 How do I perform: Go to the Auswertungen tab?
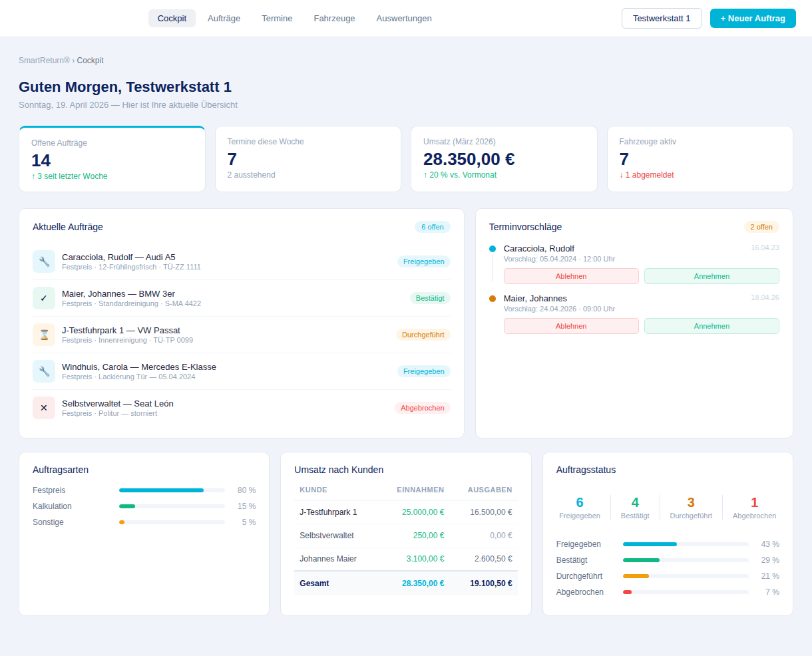(x=404, y=19)
